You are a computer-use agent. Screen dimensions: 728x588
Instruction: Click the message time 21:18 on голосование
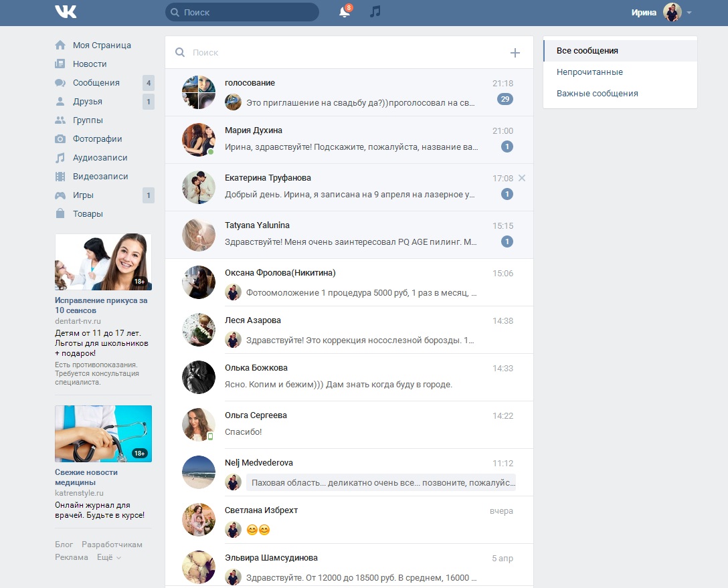(x=503, y=83)
